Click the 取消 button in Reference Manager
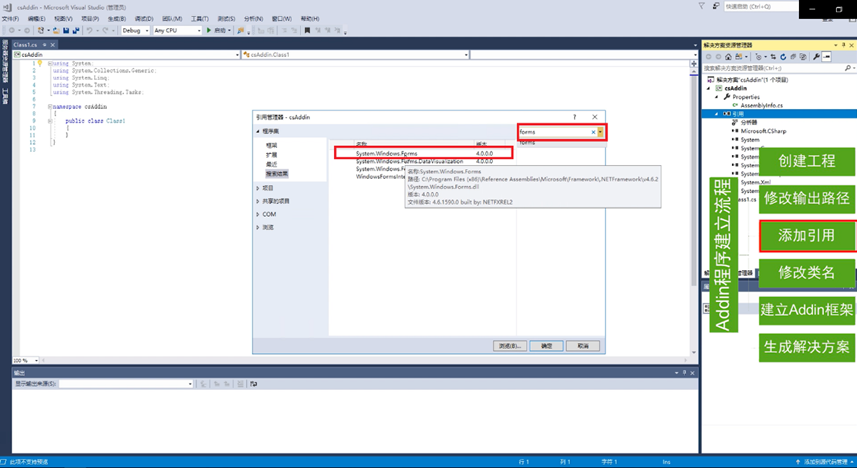This screenshot has height=468, width=857. 583,346
